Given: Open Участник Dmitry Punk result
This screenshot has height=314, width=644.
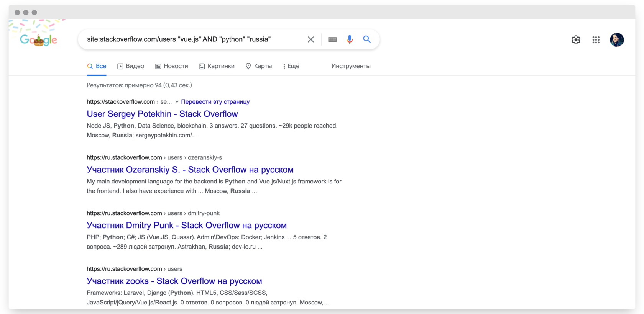Looking at the screenshot, I should (187, 225).
